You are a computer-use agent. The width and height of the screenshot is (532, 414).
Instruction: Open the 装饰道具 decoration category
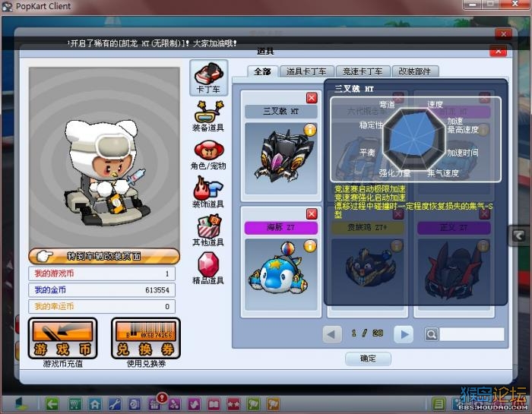[208, 192]
